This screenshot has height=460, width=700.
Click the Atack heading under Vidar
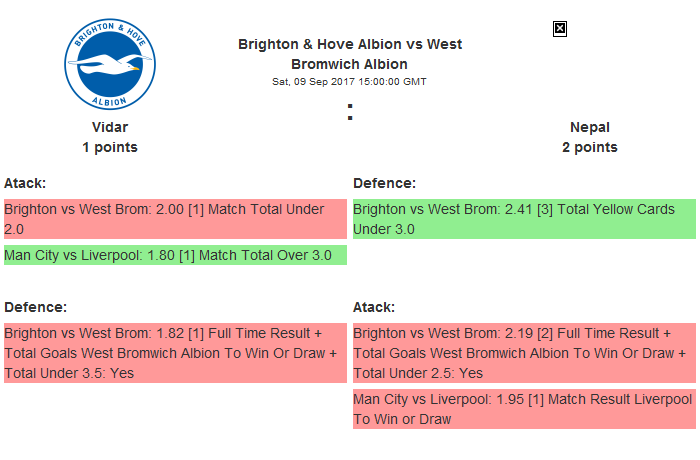[x=25, y=183]
